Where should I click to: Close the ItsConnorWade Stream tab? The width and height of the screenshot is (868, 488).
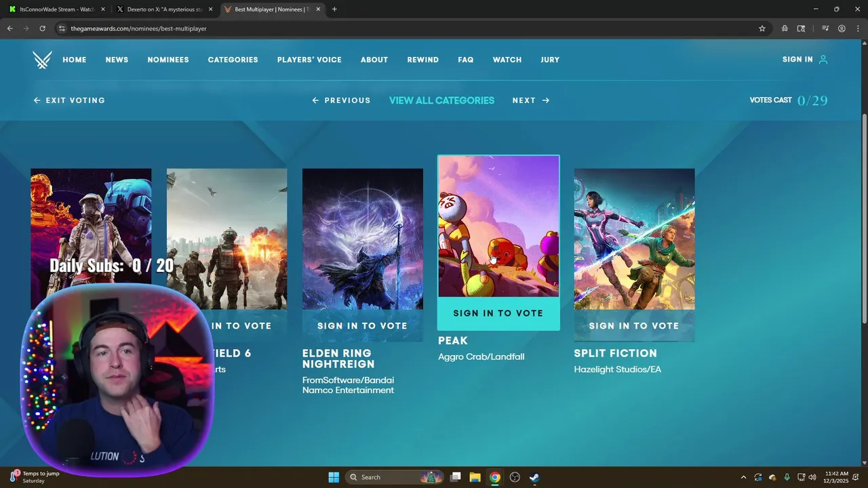click(x=103, y=9)
